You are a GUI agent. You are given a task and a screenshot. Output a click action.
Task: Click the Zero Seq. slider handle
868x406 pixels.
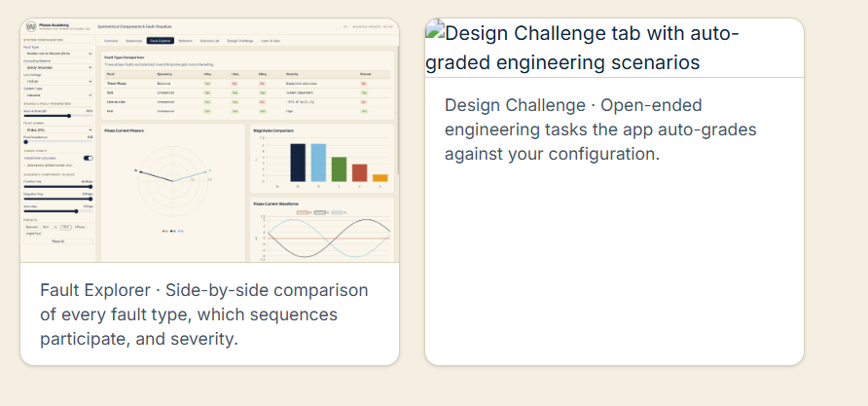[x=77, y=211]
